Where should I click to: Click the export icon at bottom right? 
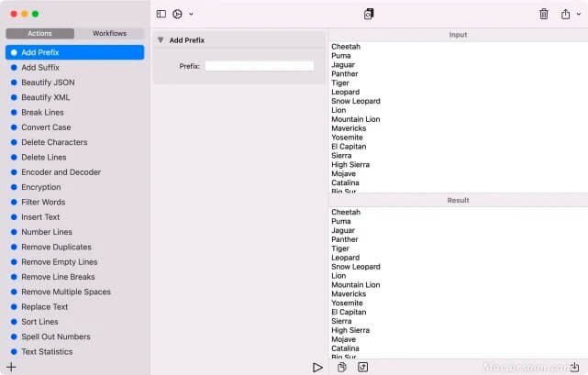click(x=574, y=367)
